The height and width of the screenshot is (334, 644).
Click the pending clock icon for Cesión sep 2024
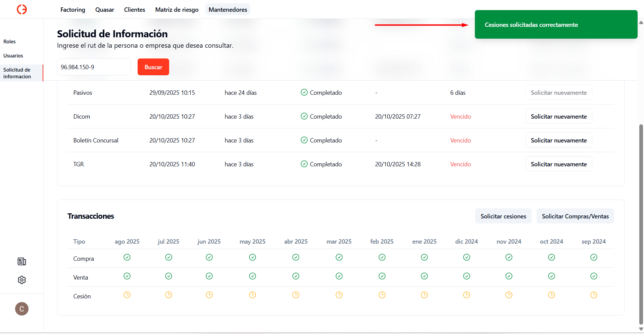594,295
